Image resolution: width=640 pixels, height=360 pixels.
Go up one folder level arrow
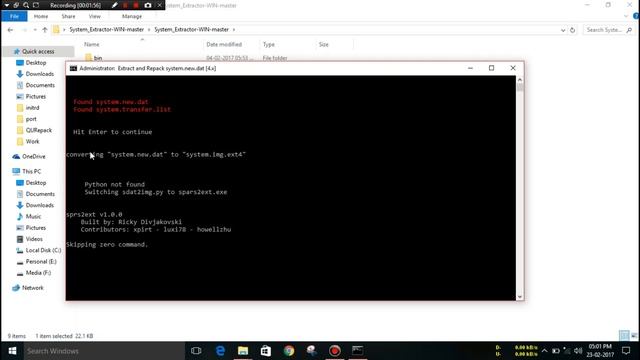coord(45,30)
